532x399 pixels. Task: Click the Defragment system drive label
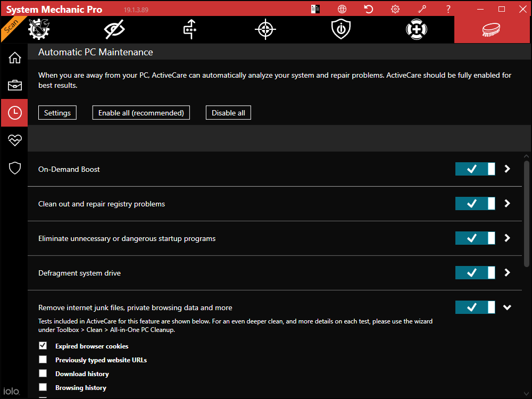pos(79,273)
